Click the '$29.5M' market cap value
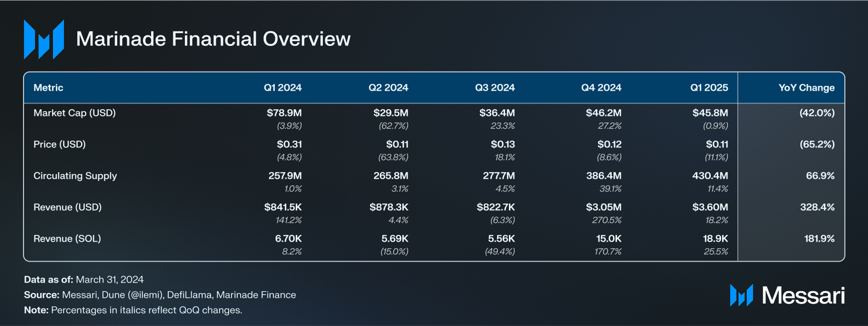This screenshot has width=868, height=326. 391,113
